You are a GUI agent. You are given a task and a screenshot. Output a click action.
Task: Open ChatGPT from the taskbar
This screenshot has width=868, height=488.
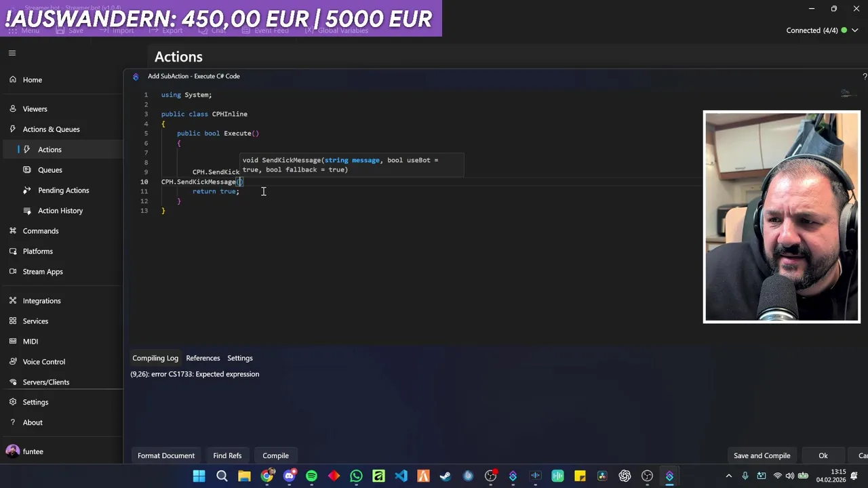625,476
